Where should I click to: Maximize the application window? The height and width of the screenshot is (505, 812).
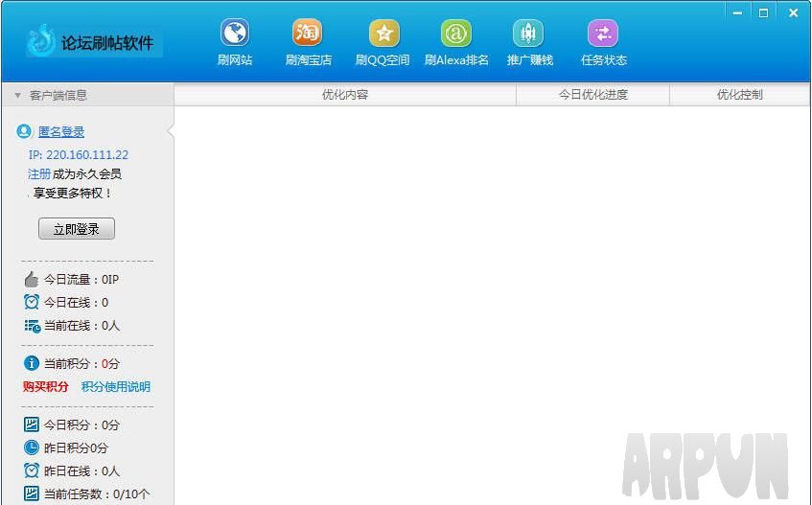pos(763,12)
